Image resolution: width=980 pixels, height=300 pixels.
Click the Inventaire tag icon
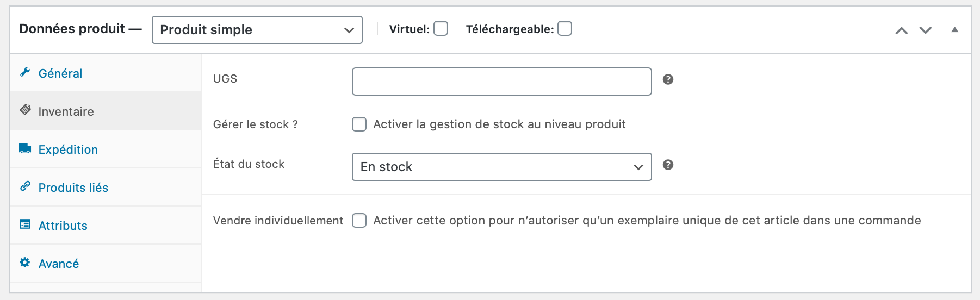(x=25, y=110)
